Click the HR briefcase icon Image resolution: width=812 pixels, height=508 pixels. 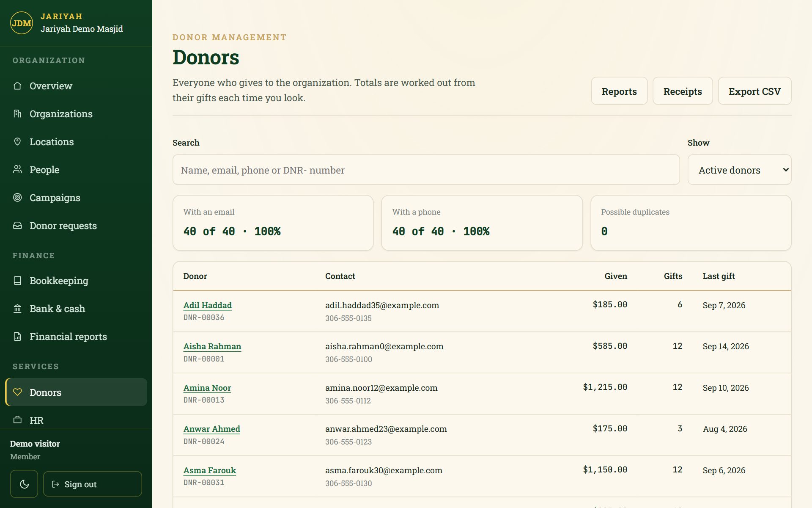click(17, 420)
